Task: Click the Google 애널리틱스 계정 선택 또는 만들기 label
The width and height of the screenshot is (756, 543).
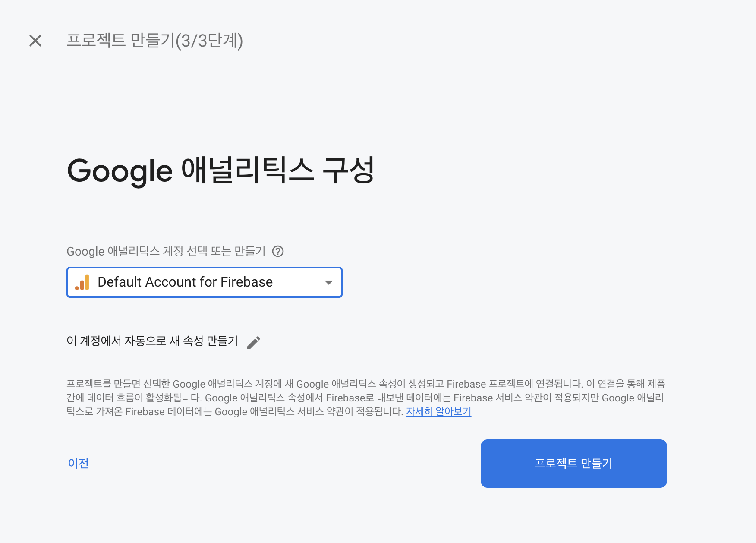Action: (166, 251)
